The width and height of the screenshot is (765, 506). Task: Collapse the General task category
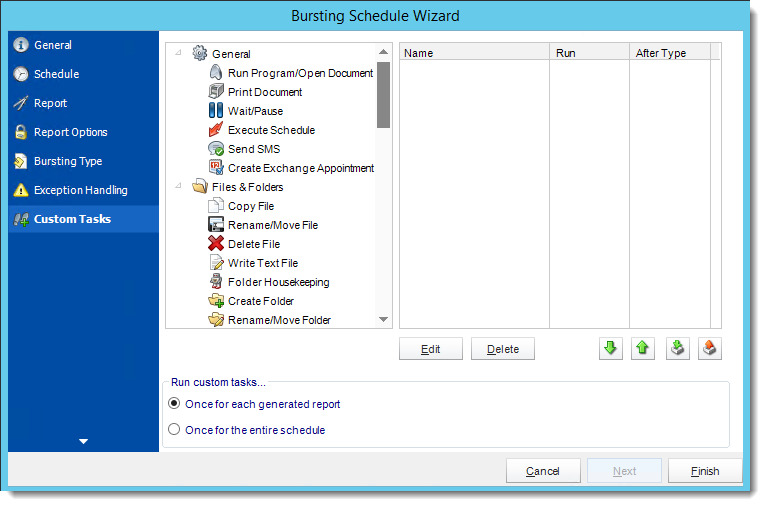point(179,53)
